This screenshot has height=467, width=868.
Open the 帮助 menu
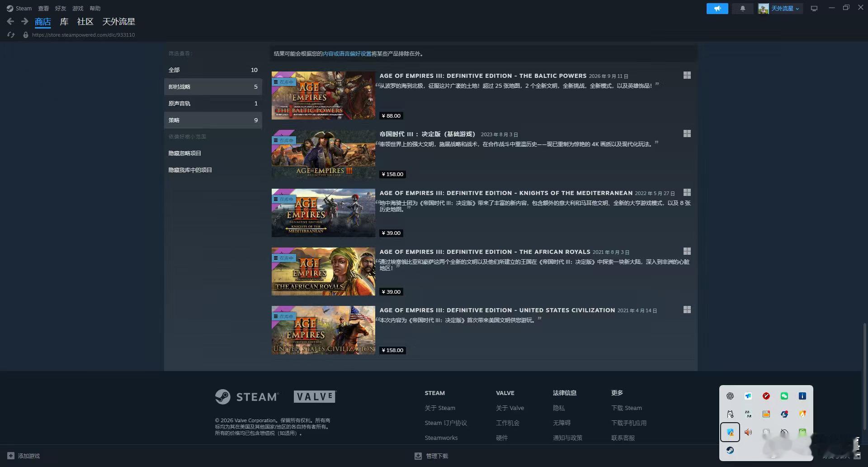95,8
